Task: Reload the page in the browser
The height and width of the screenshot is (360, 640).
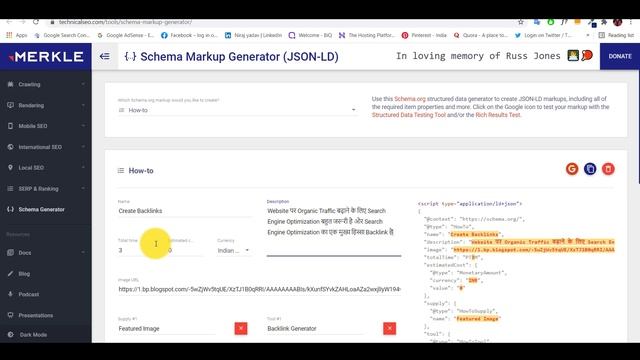Action: 36,22
